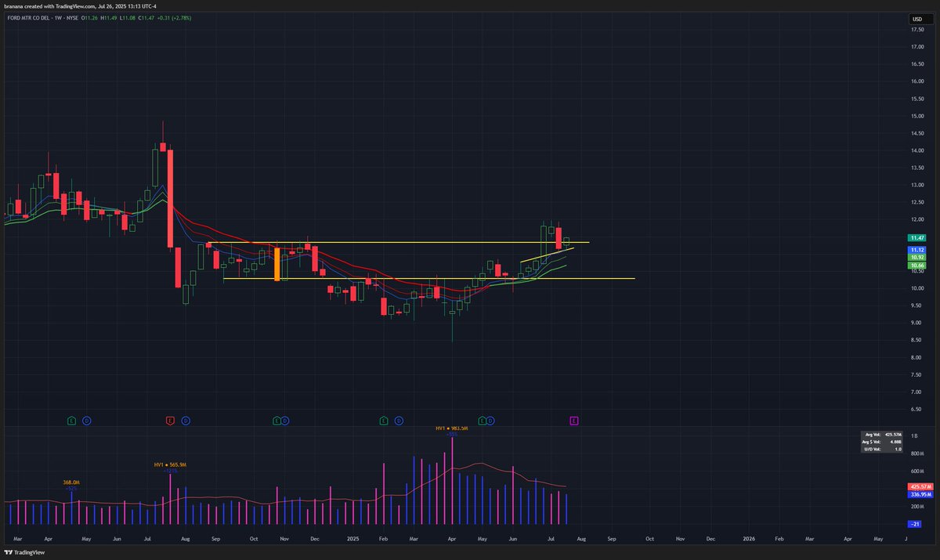The image size is (940, 560).
Task: Open the blue dividend marker near August 2024
Action: coord(186,421)
